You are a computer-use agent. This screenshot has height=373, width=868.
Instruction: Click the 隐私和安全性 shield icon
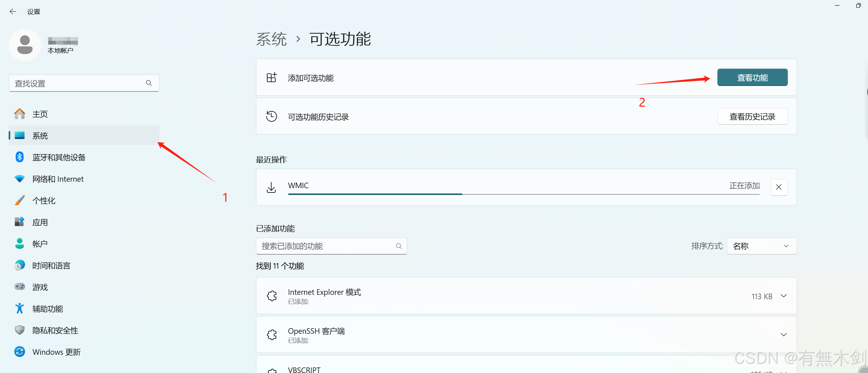pyautogui.click(x=19, y=330)
